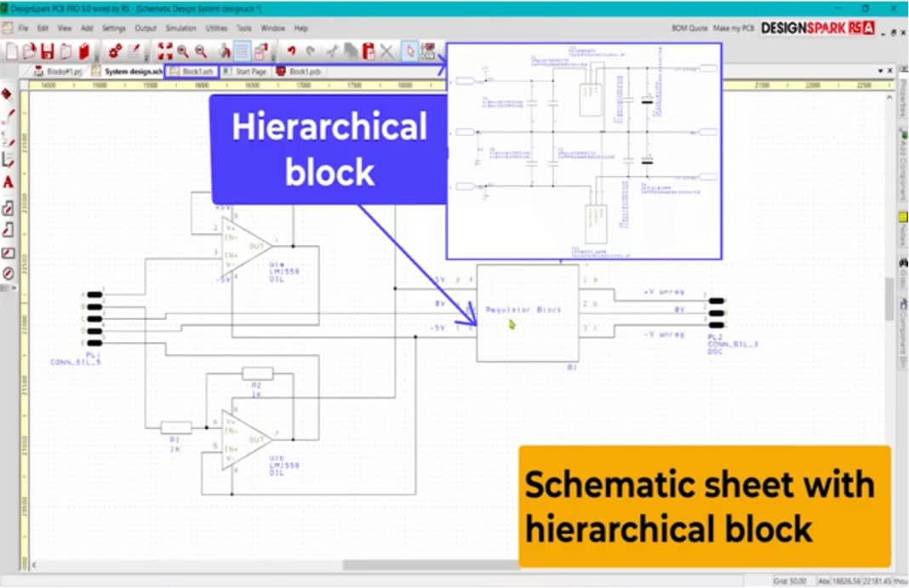
Task: Select the first red line tool under Add Component
Action: 9,117
